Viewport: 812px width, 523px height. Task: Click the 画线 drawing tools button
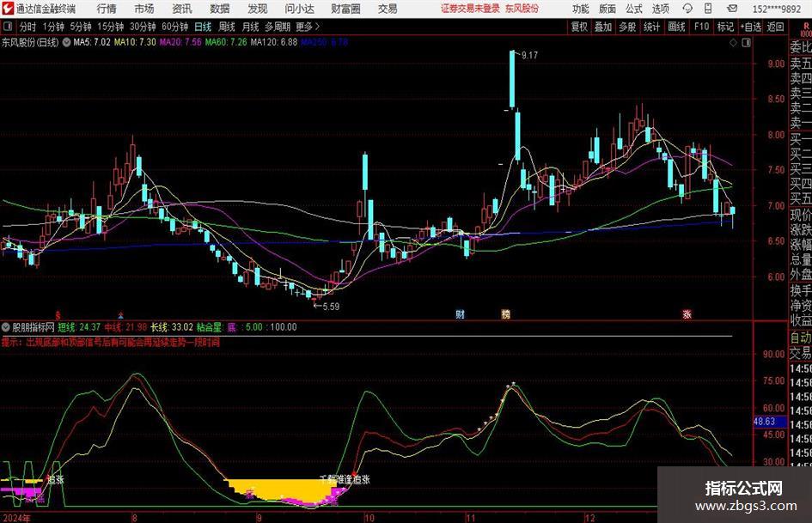(676, 27)
